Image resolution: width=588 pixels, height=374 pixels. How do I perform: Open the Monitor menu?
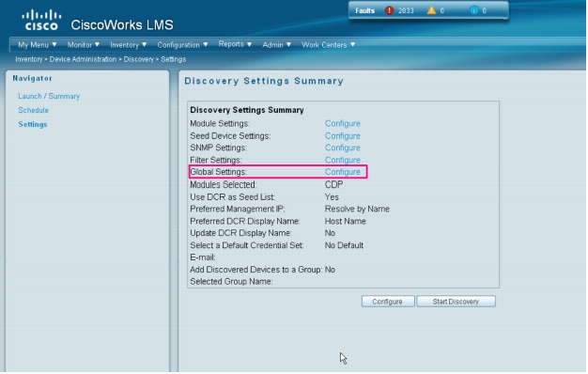(x=84, y=45)
